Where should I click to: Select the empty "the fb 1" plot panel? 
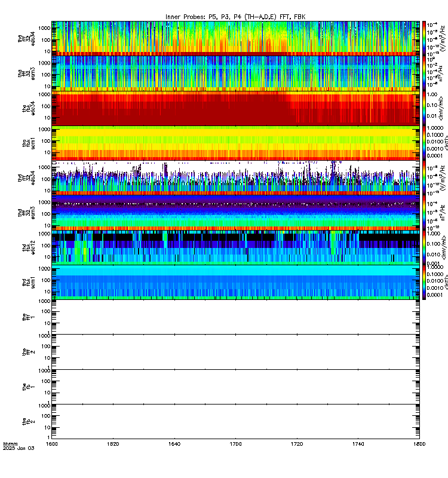[235, 387]
